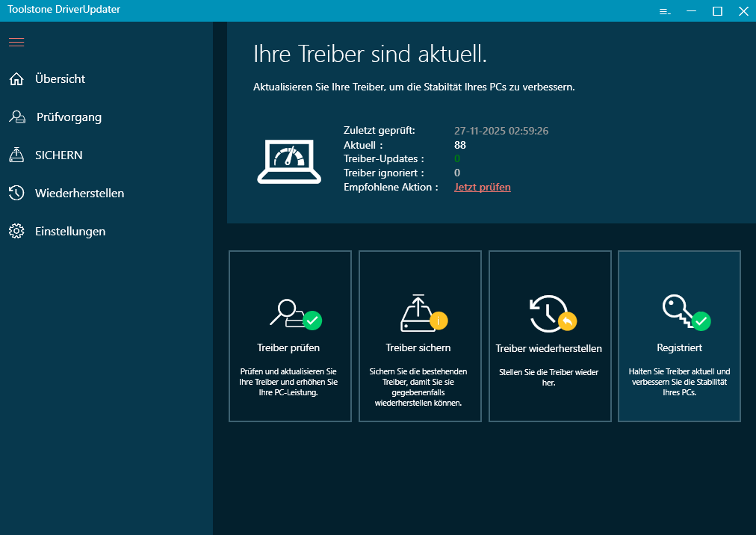Screen dimensions: 756x535
Task: Open the Treiber wiederherstellen card
Action: coord(550,347)
